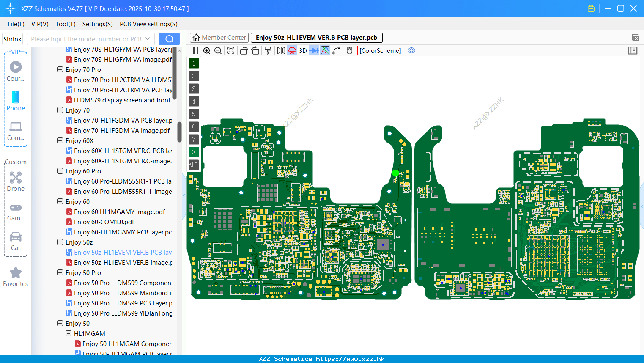Select the Game console category
644x363 pixels.
tap(16, 212)
